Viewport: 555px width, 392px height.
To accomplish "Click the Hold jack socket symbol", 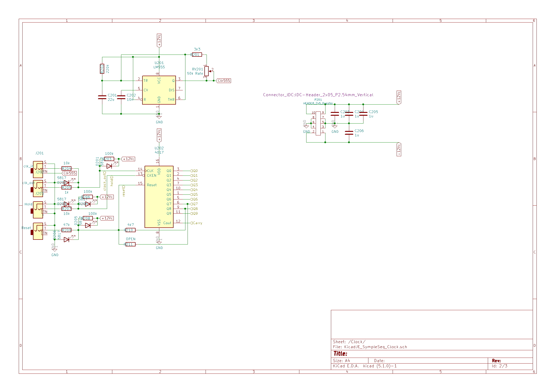I will pos(38,210).
